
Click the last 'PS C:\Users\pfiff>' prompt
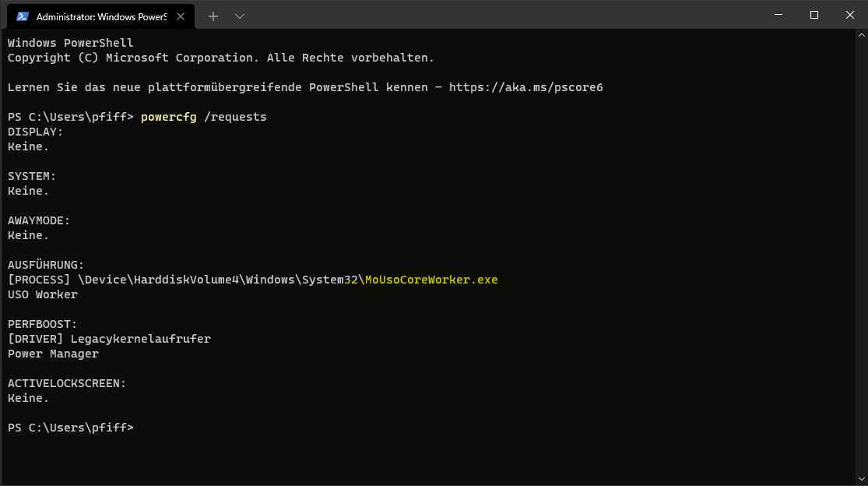coord(70,428)
